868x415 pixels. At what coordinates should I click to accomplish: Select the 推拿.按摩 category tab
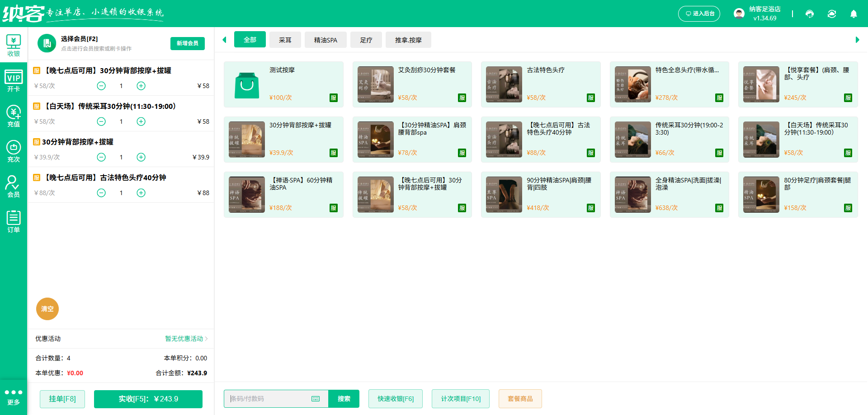(408, 40)
